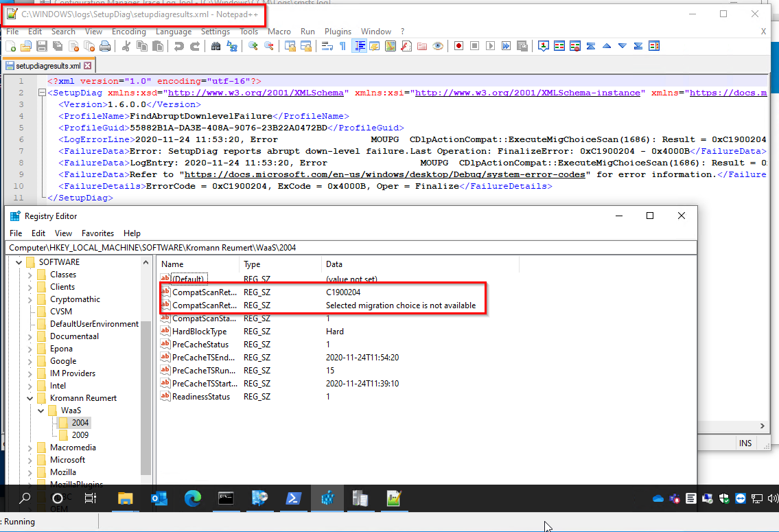This screenshot has height=532, width=779.
Task: Open PowerShell from the taskbar
Action: point(293,498)
